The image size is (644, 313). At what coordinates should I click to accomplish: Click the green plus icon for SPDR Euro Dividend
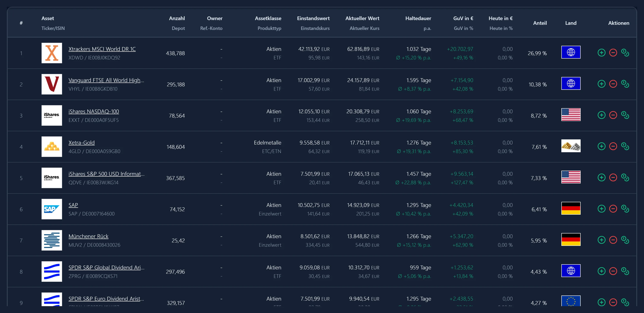point(601,302)
